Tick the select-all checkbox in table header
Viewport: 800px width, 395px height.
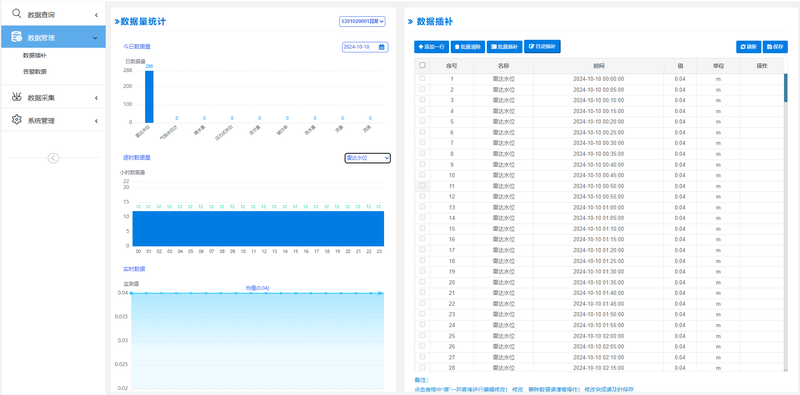(x=422, y=65)
